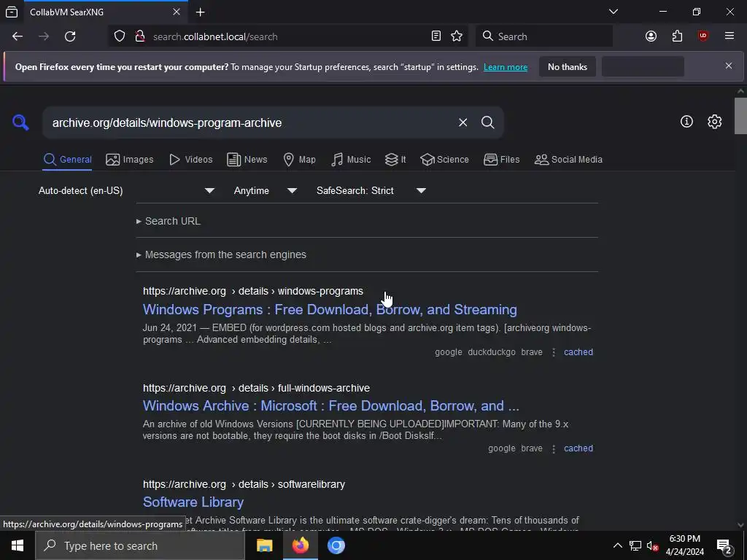The image size is (747, 560).
Task: Click the address bar URL field
Action: 290,36
